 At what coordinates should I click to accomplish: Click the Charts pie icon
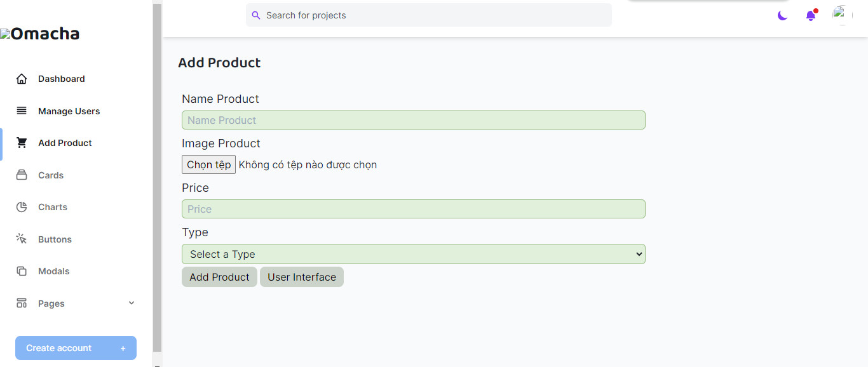tap(22, 207)
